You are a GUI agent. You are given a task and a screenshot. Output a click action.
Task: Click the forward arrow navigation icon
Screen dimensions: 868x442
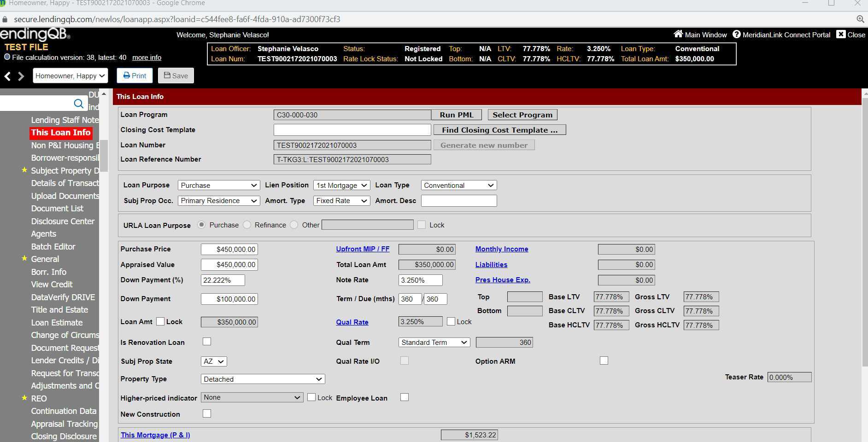coord(21,76)
